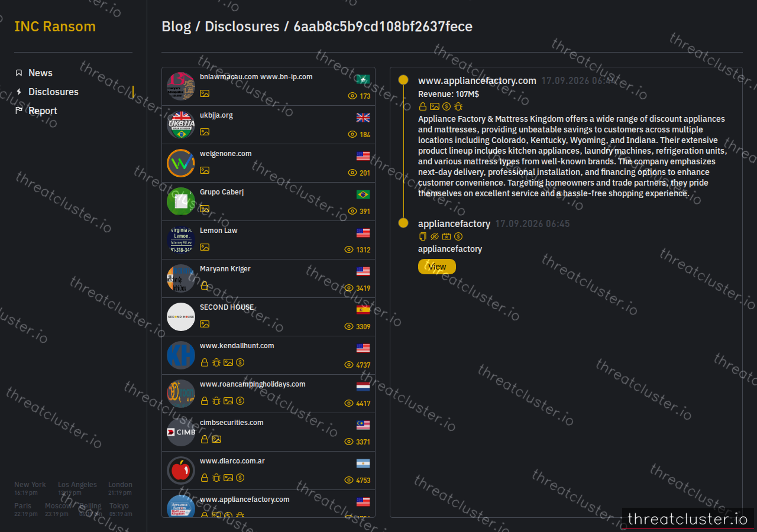757x532 pixels.
Task: Click the image icon under SECOND HOUSE
Action: coord(205,324)
